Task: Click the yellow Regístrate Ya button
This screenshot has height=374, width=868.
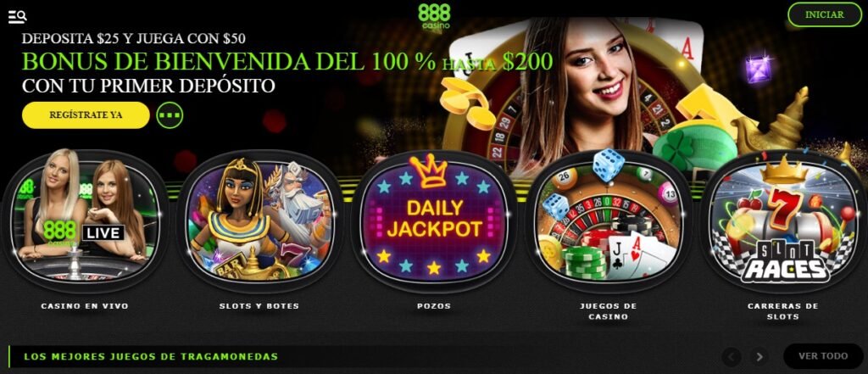Action: (x=86, y=115)
